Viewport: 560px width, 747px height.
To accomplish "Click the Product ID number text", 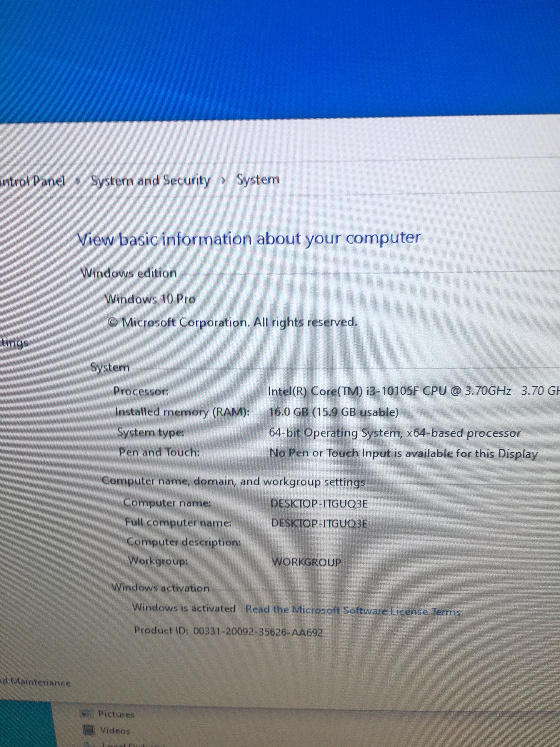I will click(258, 632).
